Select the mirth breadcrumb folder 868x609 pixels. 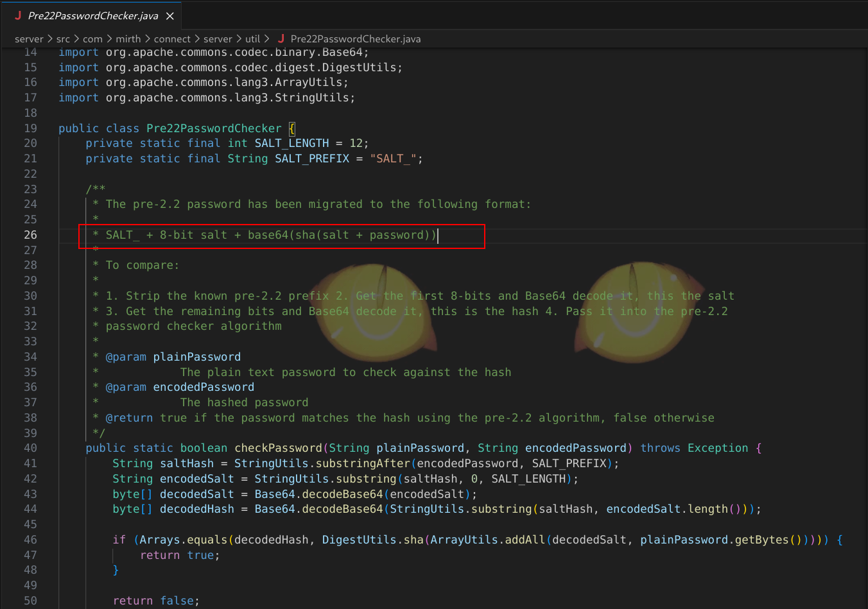(x=128, y=39)
